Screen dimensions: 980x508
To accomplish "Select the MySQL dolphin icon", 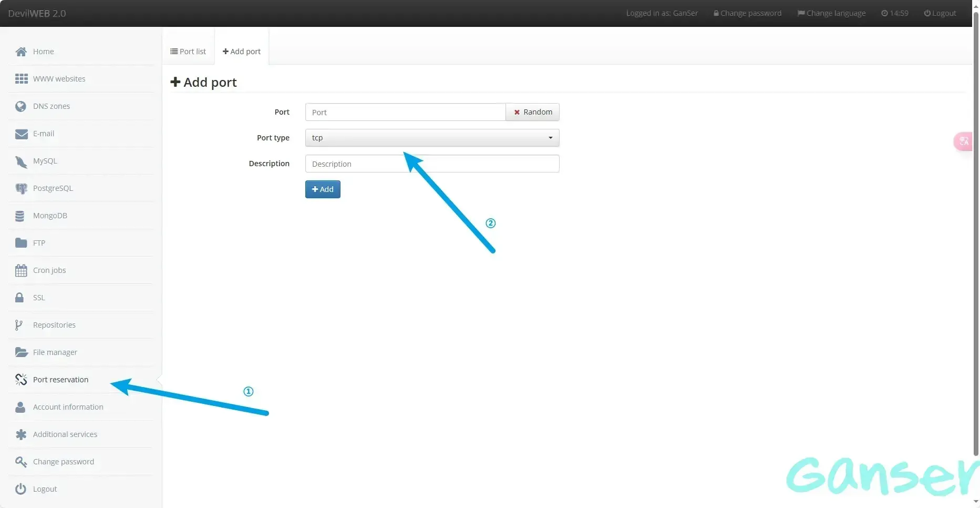I will pyautogui.click(x=21, y=161).
